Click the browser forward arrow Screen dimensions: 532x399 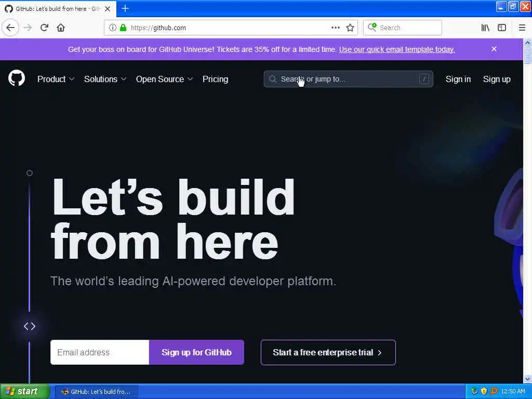28,28
